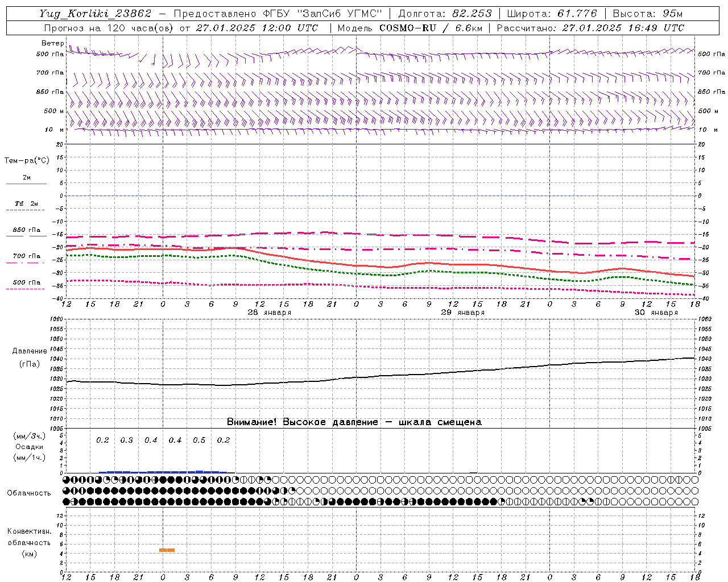Click the Модель COSMO-RU / 6.6км label

pyautogui.click(x=409, y=28)
